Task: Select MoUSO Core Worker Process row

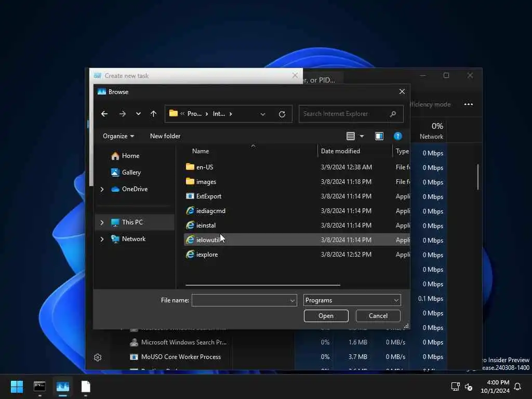Action: [x=181, y=357]
